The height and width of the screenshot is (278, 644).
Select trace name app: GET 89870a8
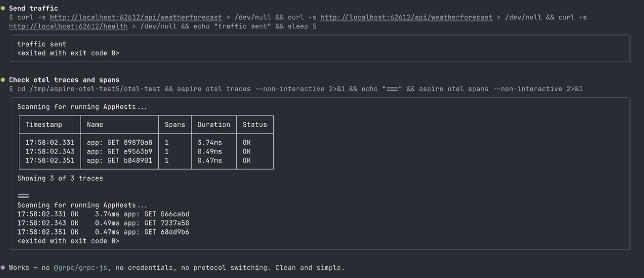point(120,143)
